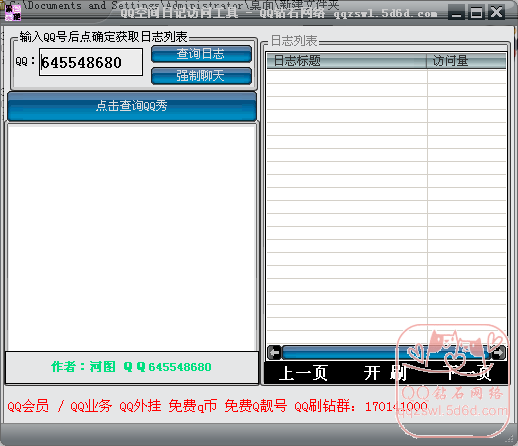Click the application icon in the title bar
518x446 pixels.
(13, 12)
